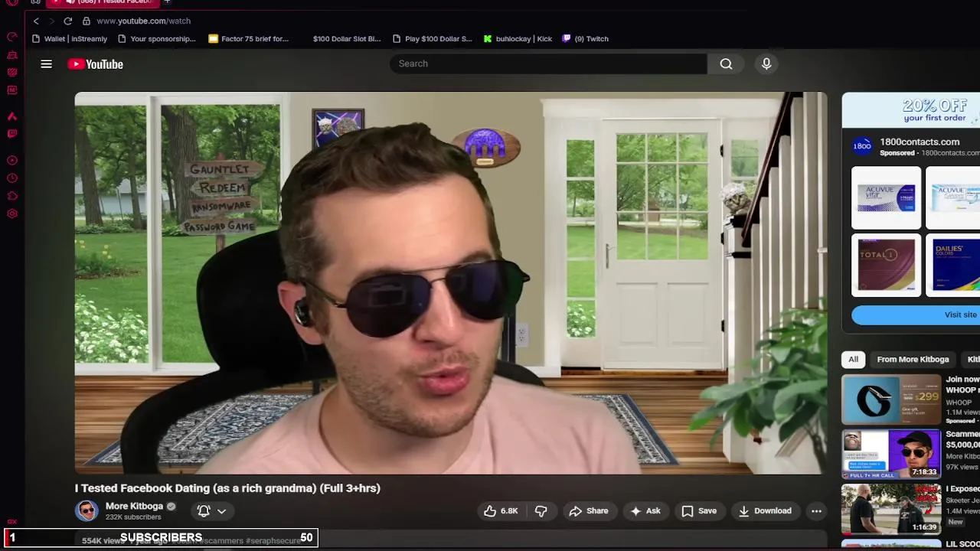Open GX Control speedometer in sidebar
Image resolution: width=980 pixels, height=551 pixels.
[12, 37]
